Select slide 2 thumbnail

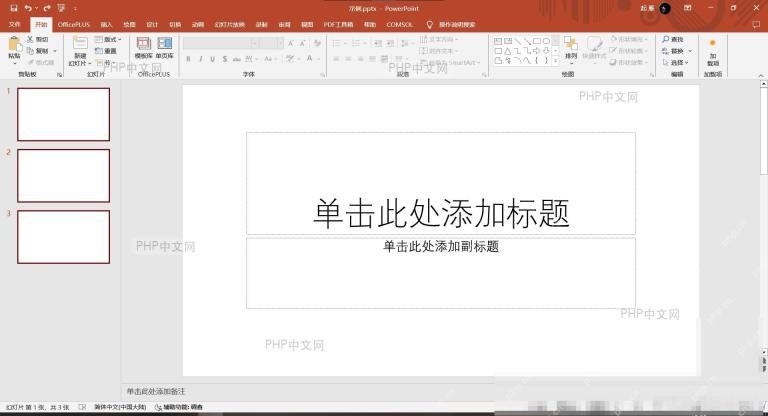[x=64, y=175]
